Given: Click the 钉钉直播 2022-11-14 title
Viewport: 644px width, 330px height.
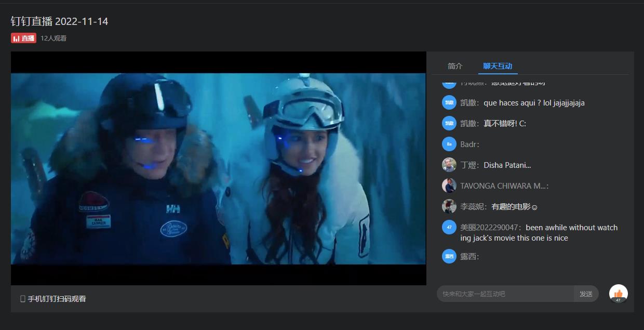Looking at the screenshot, I should click(60, 21).
